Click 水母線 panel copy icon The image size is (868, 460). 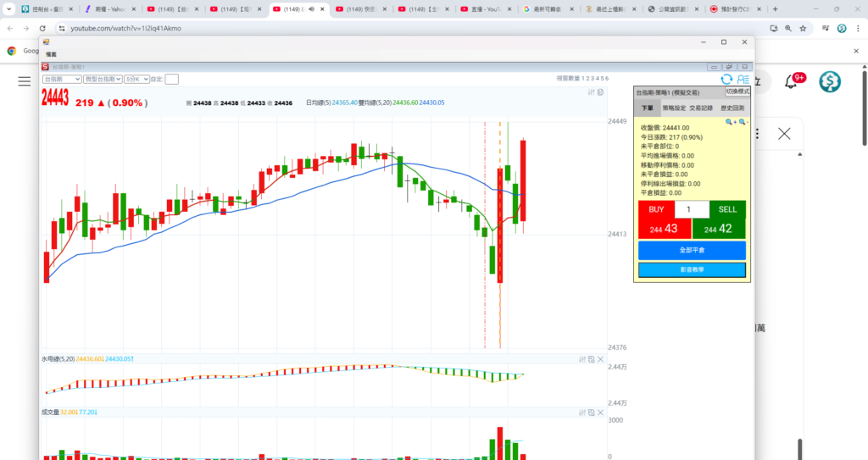click(x=591, y=359)
